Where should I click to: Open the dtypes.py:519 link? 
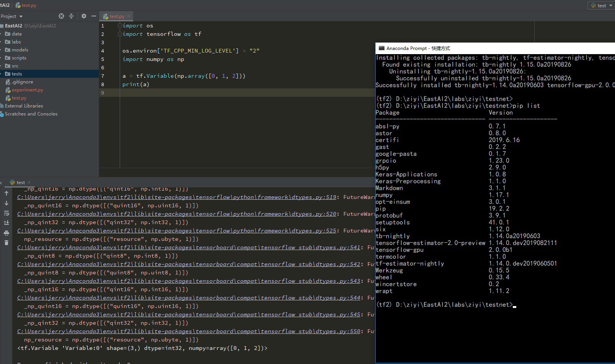[177, 197]
